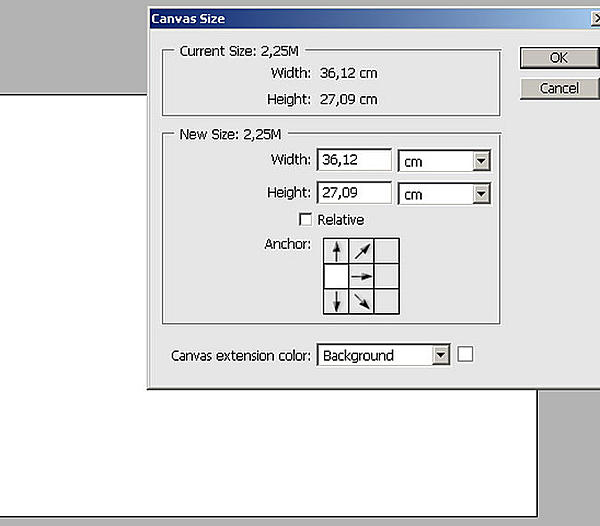
Task: Select the bottom-left anchor cell with down arrow
Action: point(336,301)
